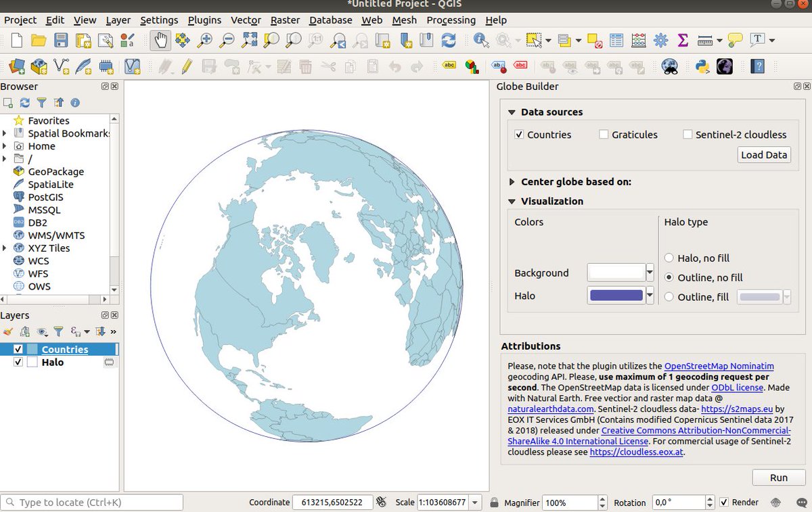Click the Toggle Editing pencil icon

click(x=187, y=66)
